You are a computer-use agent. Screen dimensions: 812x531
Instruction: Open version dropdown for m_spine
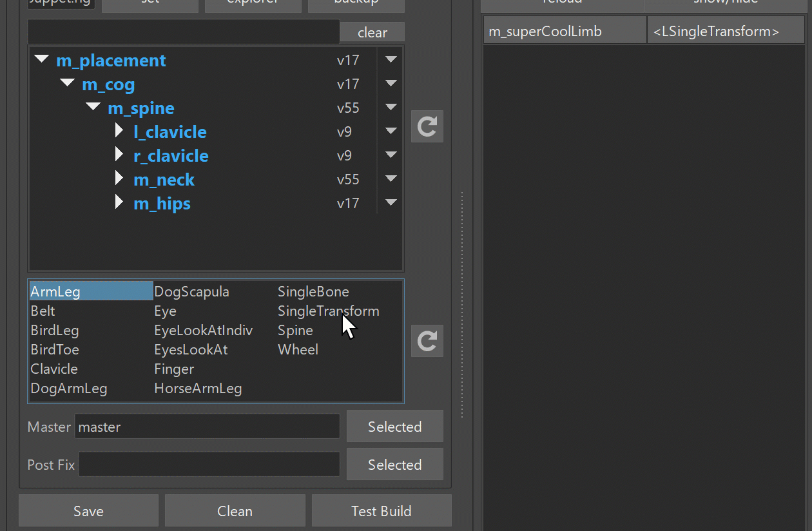click(x=391, y=107)
